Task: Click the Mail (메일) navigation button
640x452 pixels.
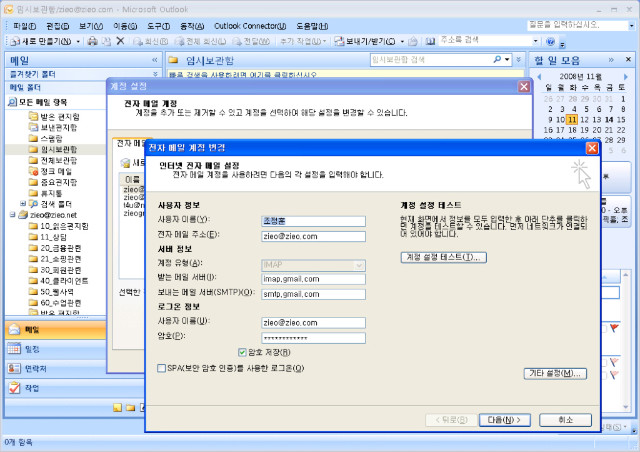Action: pyautogui.click(x=55, y=330)
